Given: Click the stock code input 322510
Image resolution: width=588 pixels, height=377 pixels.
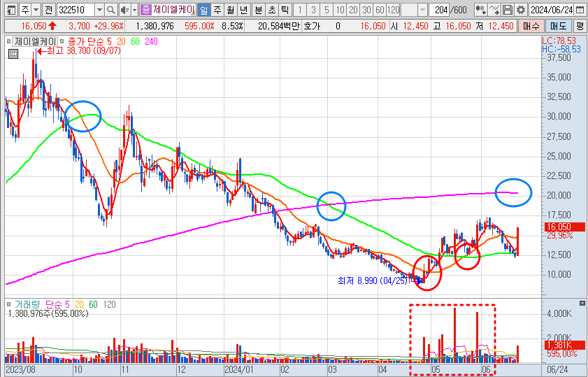Looking at the screenshot, I should (x=76, y=10).
